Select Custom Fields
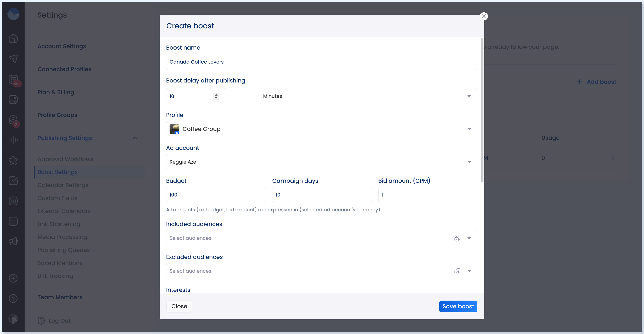Viewport: 644px width, 334px height. [57, 198]
